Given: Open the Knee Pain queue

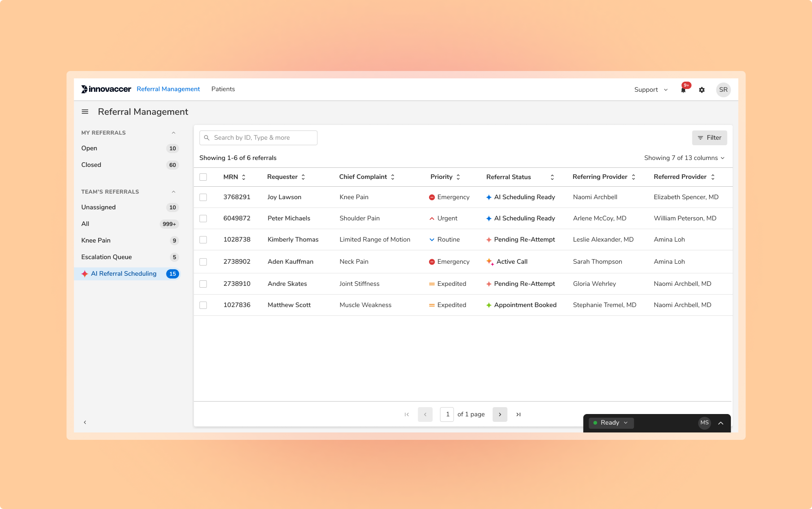Looking at the screenshot, I should tap(129, 241).
